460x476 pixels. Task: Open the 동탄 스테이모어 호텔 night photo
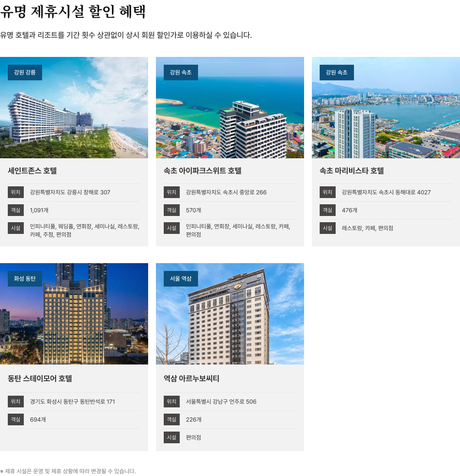coord(74,314)
